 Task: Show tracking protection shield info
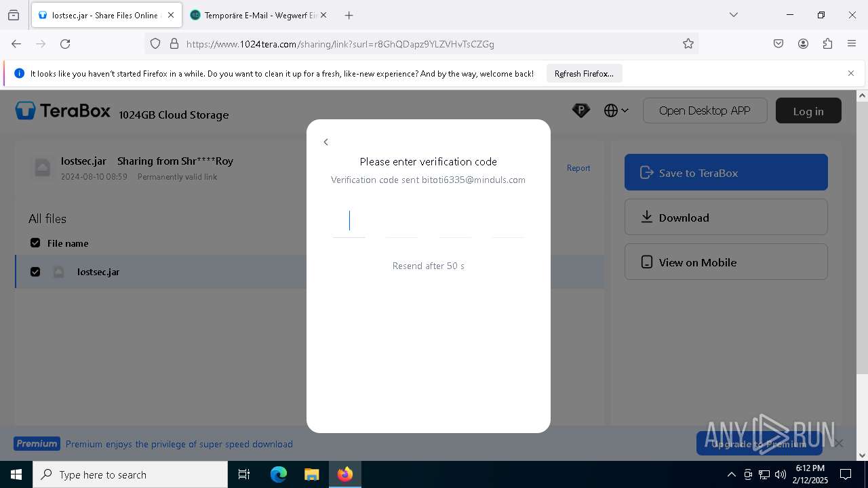(155, 43)
